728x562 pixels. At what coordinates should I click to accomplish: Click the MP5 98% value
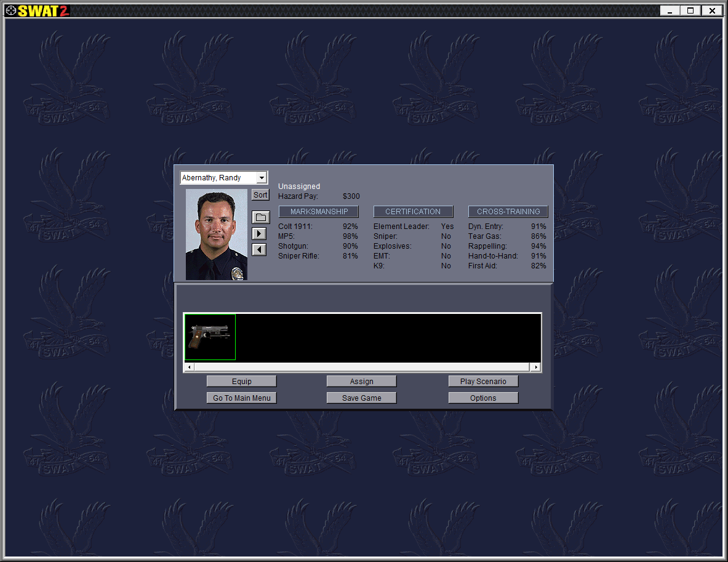point(350,236)
